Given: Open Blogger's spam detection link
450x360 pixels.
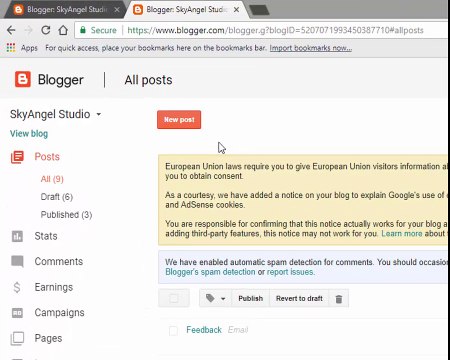Looking at the screenshot, I should point(210,272).
